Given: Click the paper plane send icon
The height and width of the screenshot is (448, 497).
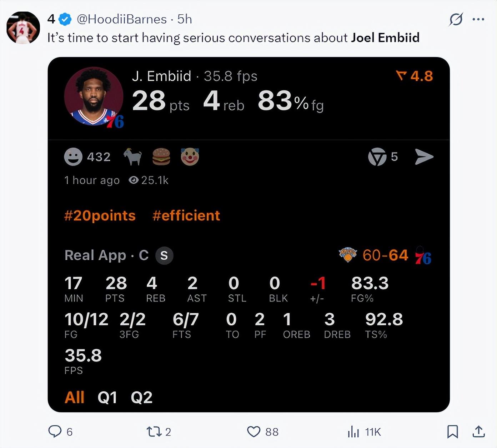Looking at the screenshot, I should click(424, 157).
